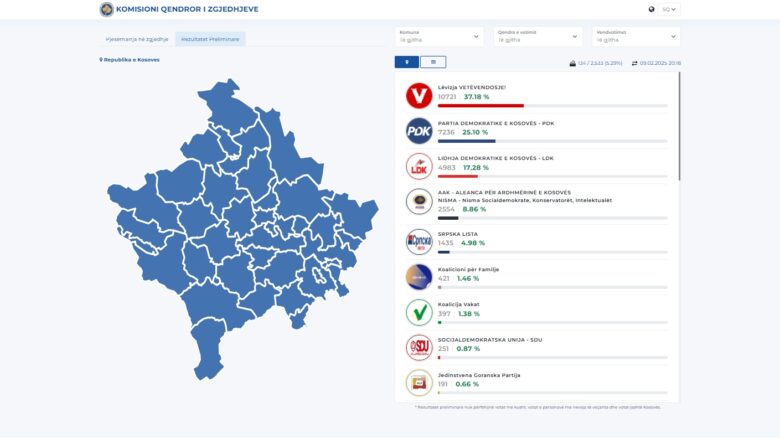The image size is (780, 439).
Task: Click the results list vertical scrollbar
Action: pyautogui.click(x=680, y=126)
